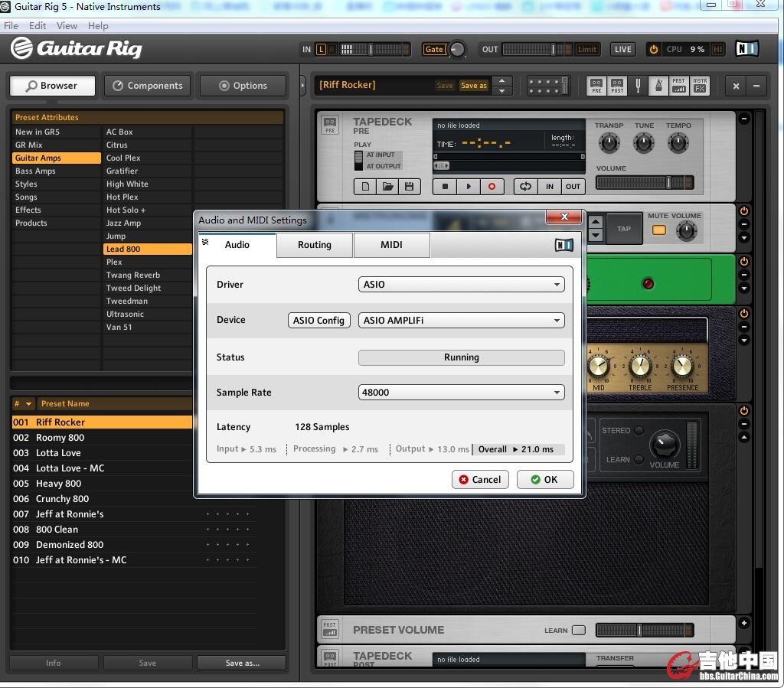Open the Components panel

click(148, 86)
